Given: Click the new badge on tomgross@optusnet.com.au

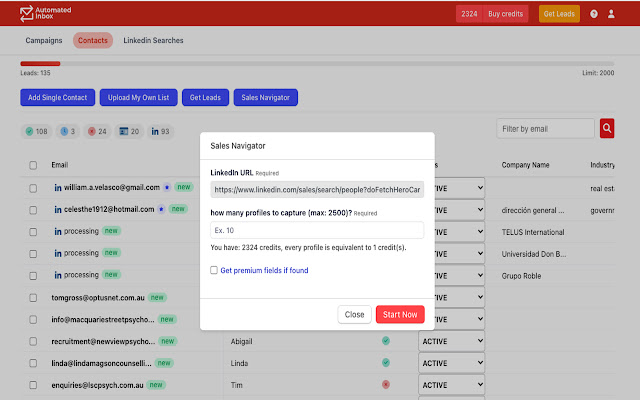Looking at the screenshot, I should point(157,298).
